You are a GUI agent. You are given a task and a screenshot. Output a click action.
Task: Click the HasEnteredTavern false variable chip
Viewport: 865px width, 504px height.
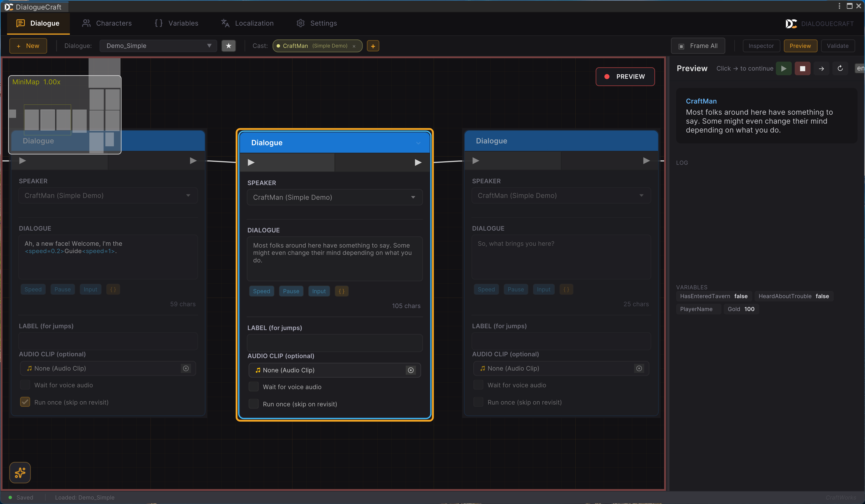click(x=714, y=296)
